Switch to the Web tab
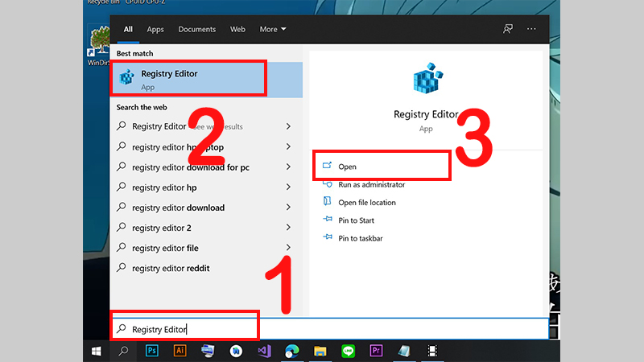The height and width of the screenshot is (362, 644). point(237,29)
